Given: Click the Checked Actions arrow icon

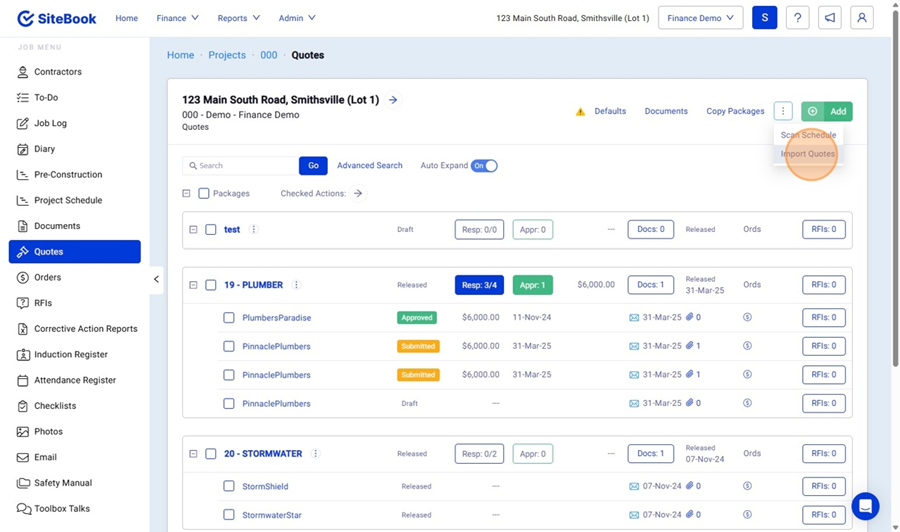Looking at the screenshot, I should [358, 193].
